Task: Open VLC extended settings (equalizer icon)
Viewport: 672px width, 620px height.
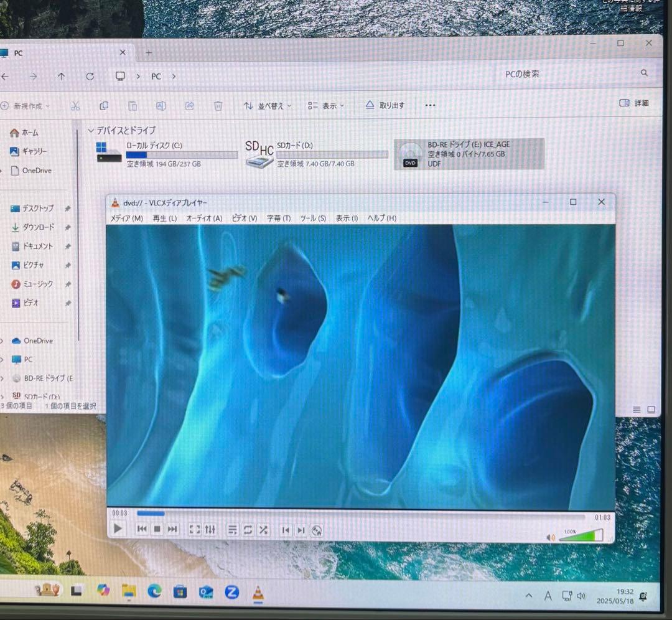Action: (x=210, y=530)
